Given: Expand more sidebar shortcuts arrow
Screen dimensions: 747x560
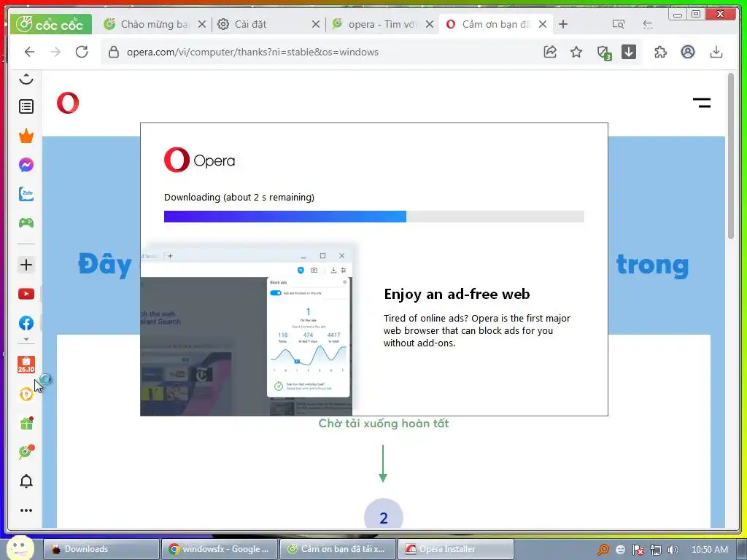Looking at the screenshot, I should 26,340.
